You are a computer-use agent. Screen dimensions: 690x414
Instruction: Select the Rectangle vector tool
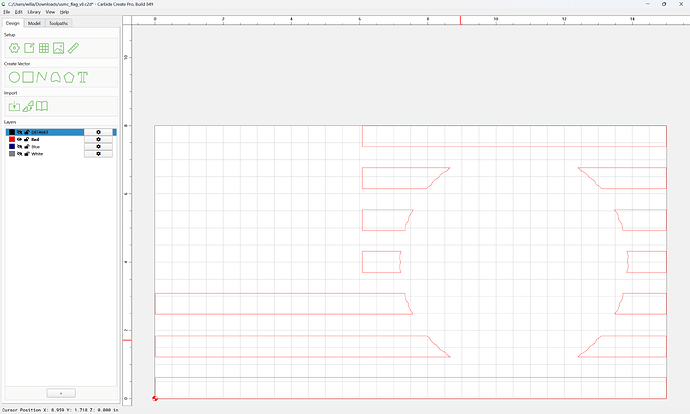(28, 77)
